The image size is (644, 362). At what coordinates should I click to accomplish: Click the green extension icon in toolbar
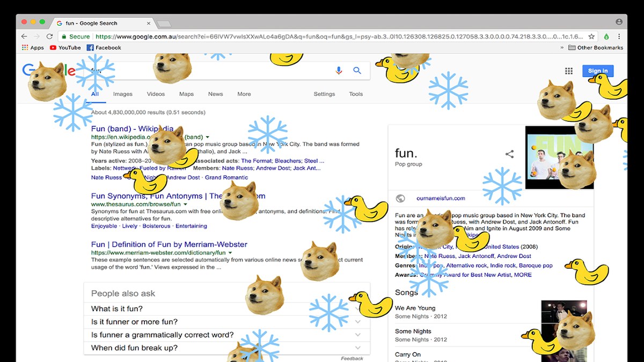(606, 36)
